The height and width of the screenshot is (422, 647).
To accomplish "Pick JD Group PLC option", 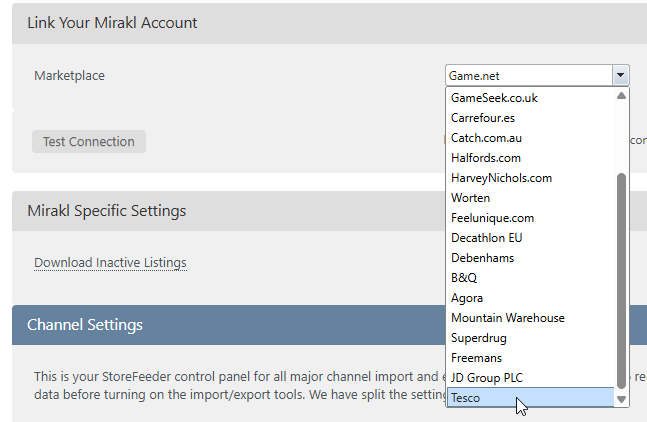I will [x=530, y=378].
